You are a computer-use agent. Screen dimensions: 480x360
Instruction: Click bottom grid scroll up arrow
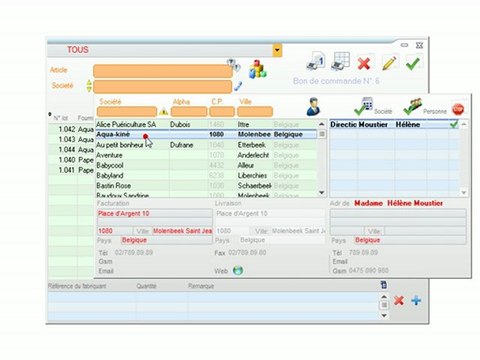coord(384,296)
